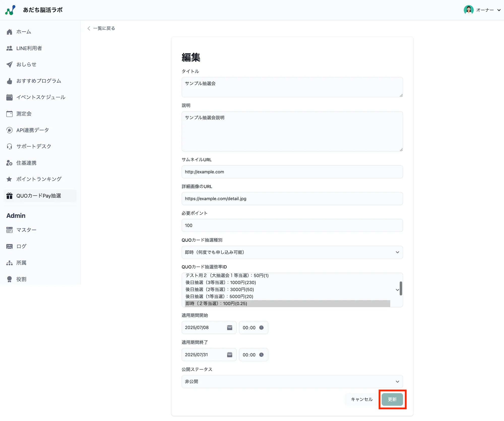
Task: Click the headset サポートデスク icon
Action: click(10, 147)
